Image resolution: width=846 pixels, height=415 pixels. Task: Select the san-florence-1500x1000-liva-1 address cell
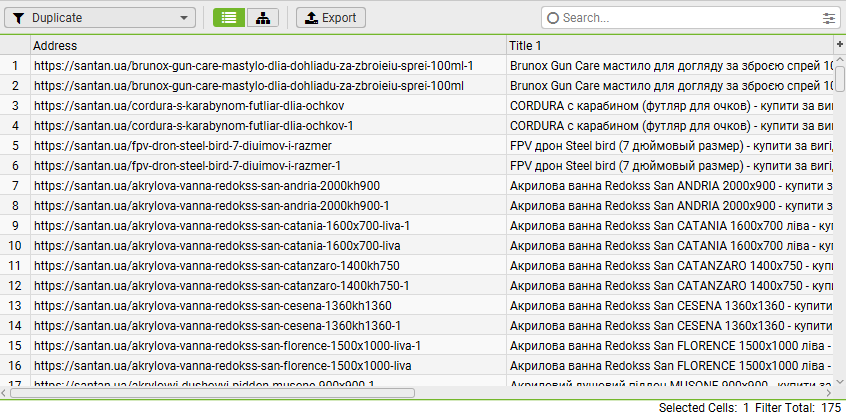coord(227,345)
